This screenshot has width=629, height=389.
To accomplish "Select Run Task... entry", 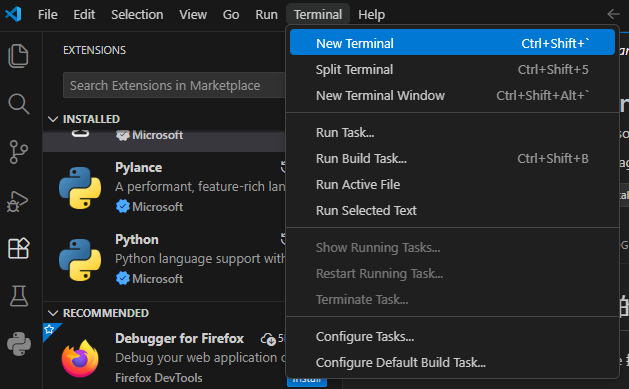I will pos(452,132).
